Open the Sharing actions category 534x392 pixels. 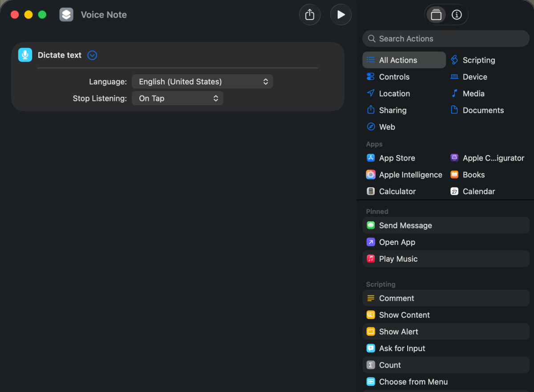tap(392, 110)
